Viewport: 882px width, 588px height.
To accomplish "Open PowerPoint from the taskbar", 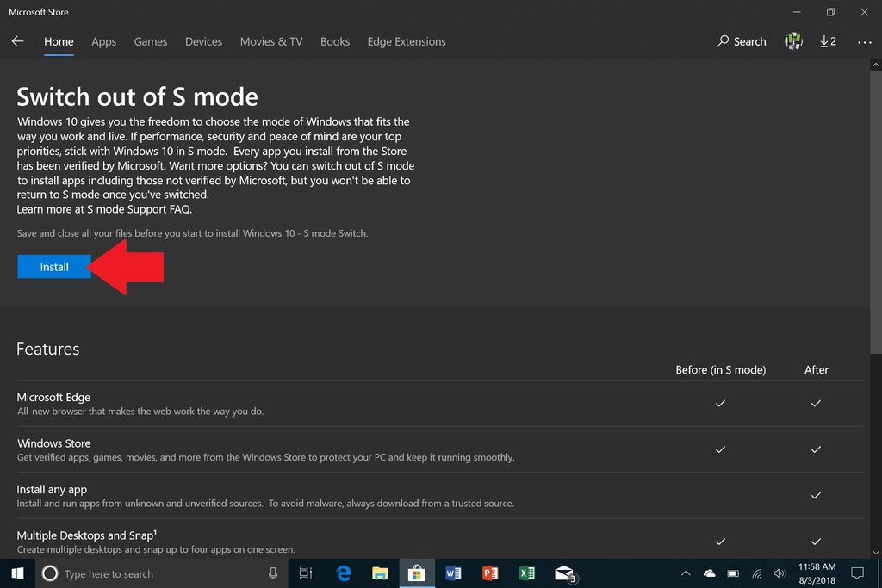I will 490,573.
